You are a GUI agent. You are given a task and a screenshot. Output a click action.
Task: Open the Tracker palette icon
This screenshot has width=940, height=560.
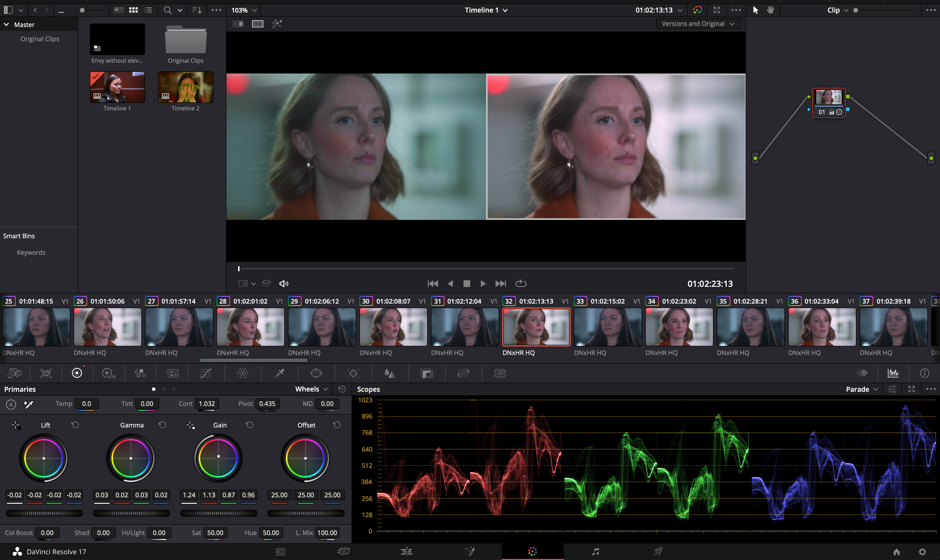coord(353,373)
